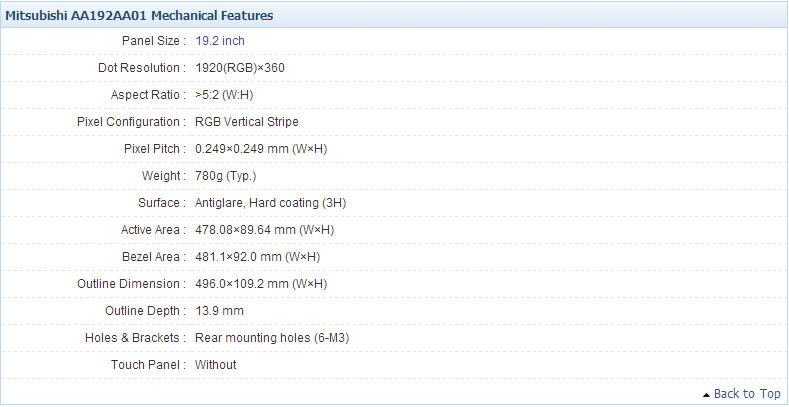
Task: Click the Pixel Configuration label
Action: click(x=132, y=122)
